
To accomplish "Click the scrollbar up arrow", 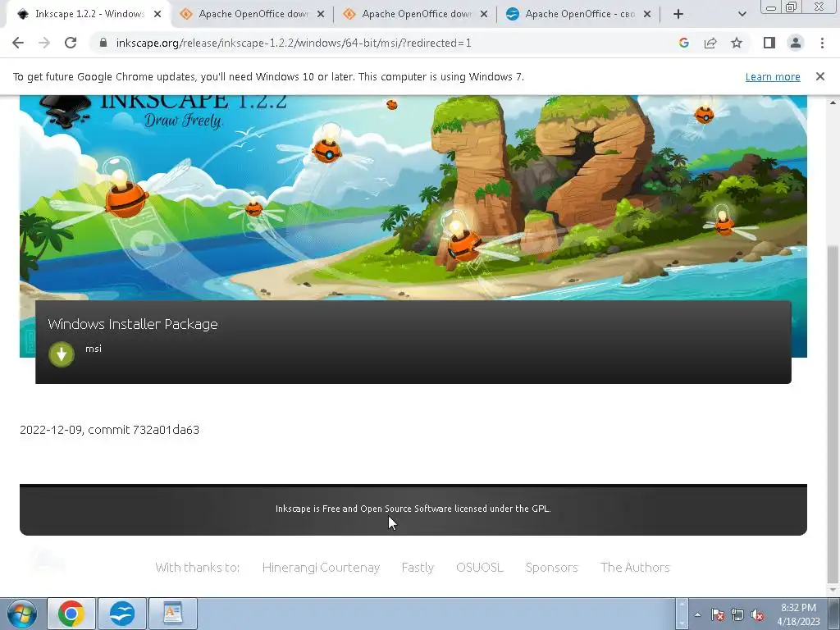I will point(833,102).
